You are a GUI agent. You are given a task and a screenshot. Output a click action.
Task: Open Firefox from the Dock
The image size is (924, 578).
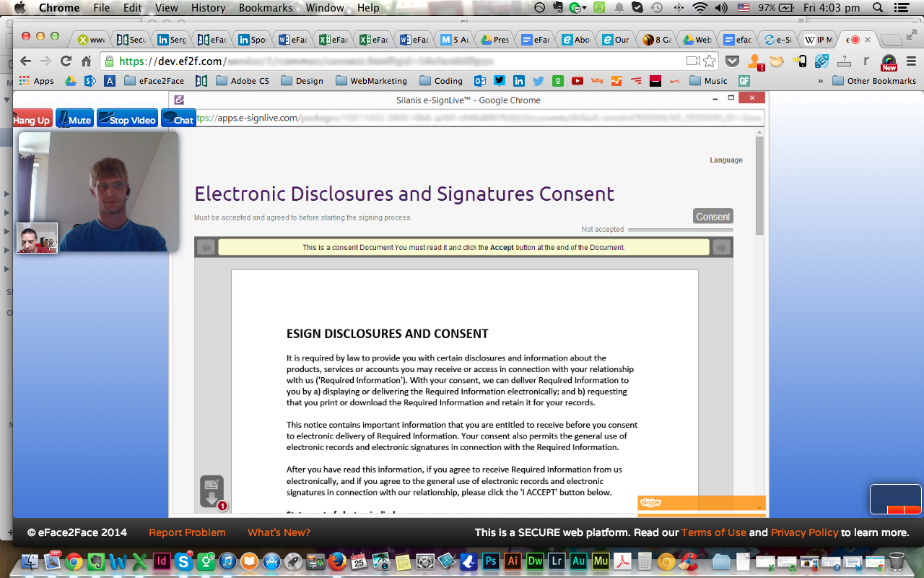coord(337,561)
